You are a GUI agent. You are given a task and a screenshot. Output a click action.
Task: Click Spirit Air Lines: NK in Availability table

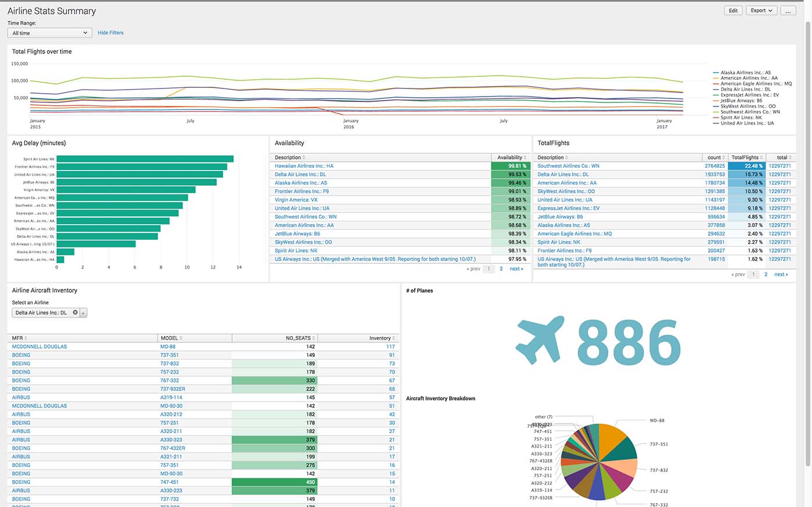click(296, 250)
